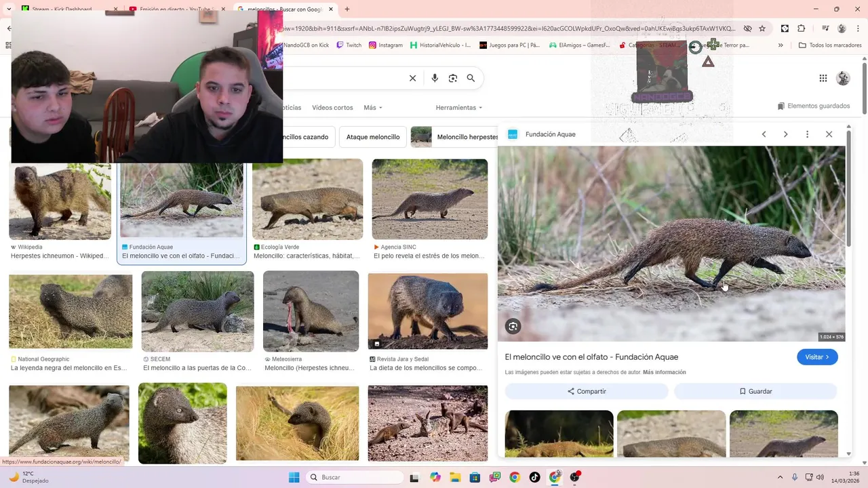This screenshot has width=868, height=488.
Task: Open the Chrome three-dot menu
Action: (858, 28)
